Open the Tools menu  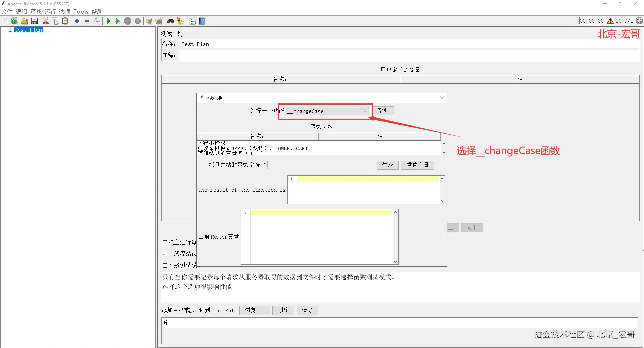click(81, 12)
